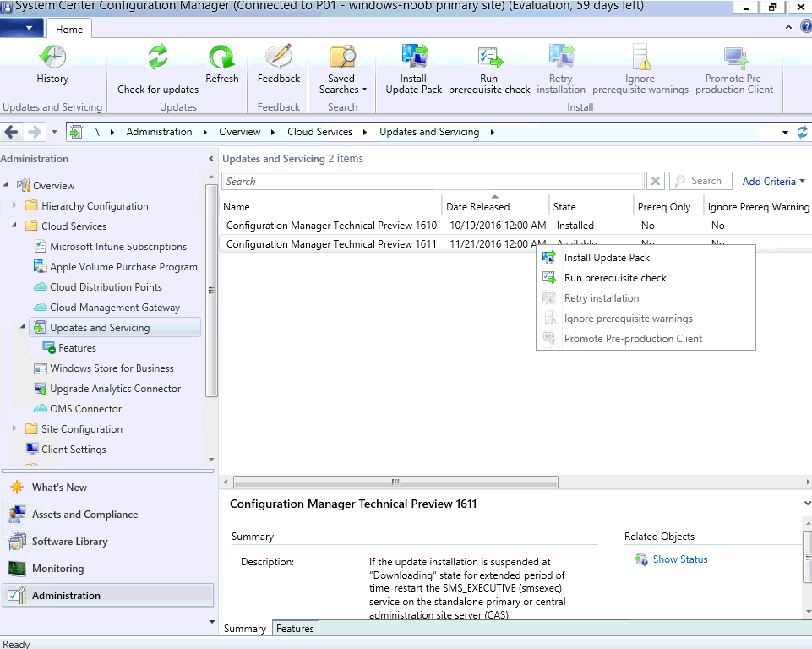The width and height of the screenshot is (812, 649).
Task: Collapse the Administration navigation pane
Action: [x=210, y=159]
